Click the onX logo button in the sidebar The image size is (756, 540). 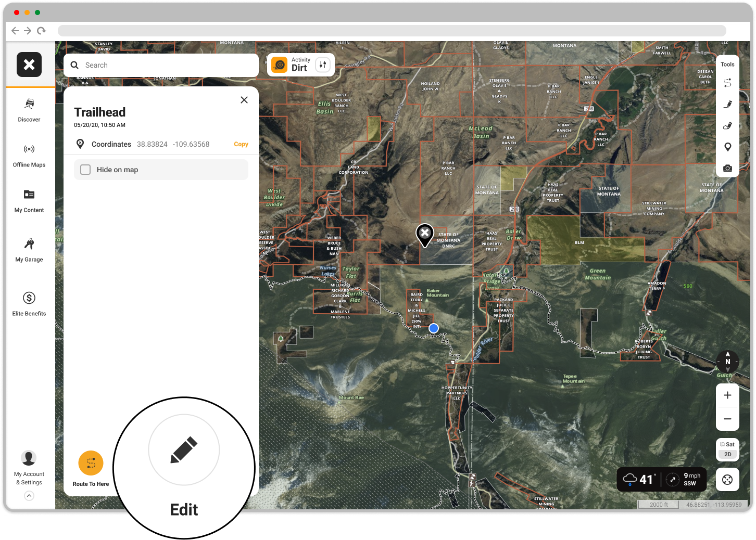click(29, 65)
